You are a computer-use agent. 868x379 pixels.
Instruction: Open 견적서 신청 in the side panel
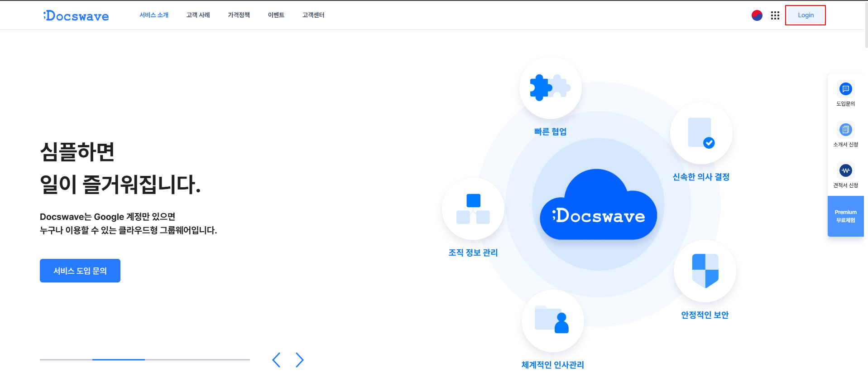point(845,175)
